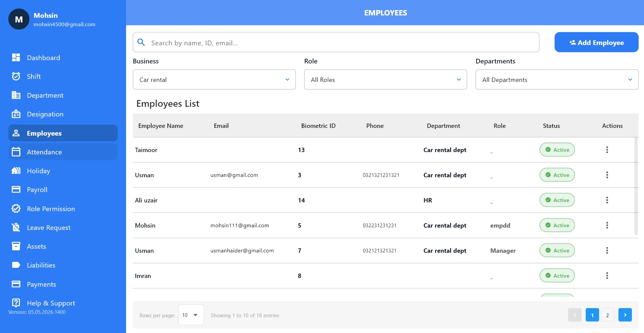Click phone number 0321321231321

click(381, 175)
